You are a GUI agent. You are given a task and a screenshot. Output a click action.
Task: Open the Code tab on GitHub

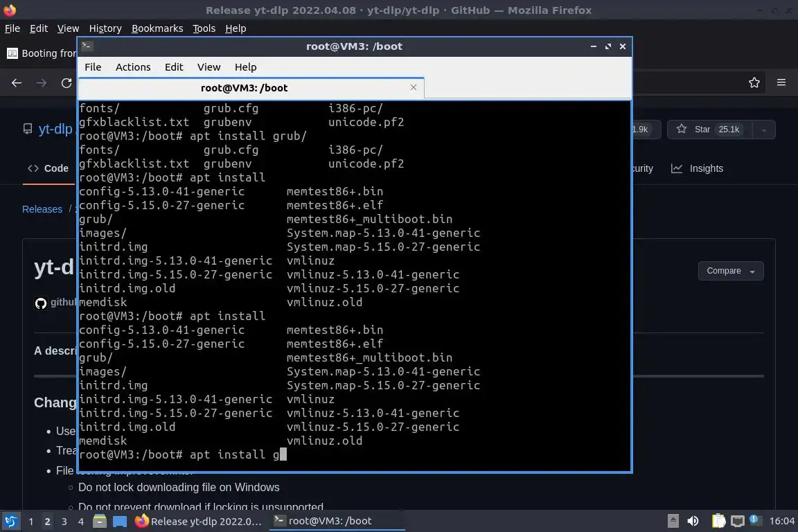pyautogui.click(x=48, y=168)
